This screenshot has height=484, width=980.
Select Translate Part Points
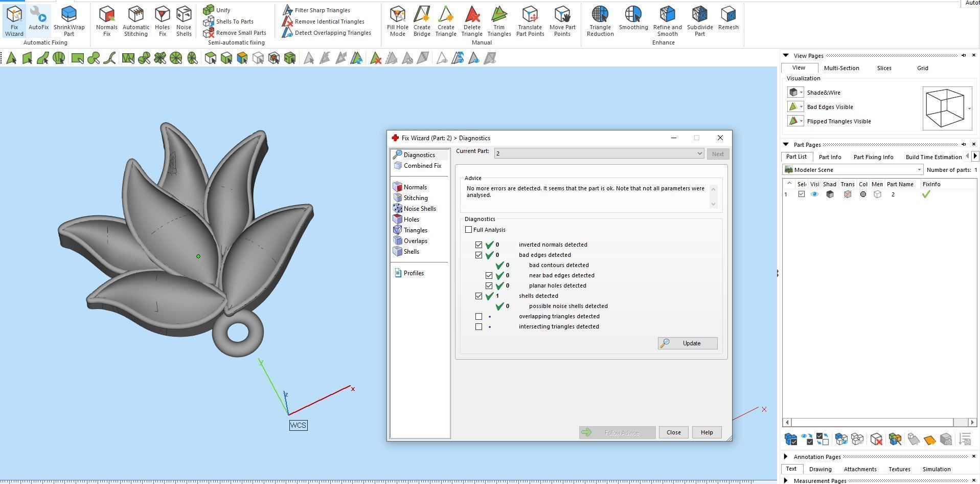tap(530, 21)
